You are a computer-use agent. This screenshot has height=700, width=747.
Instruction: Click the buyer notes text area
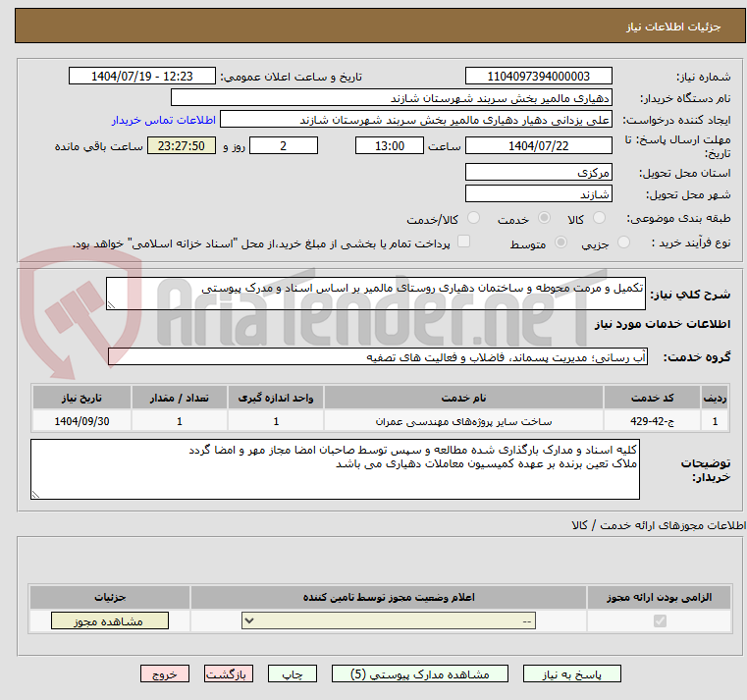pyautogui.click(x=336, y=468)
